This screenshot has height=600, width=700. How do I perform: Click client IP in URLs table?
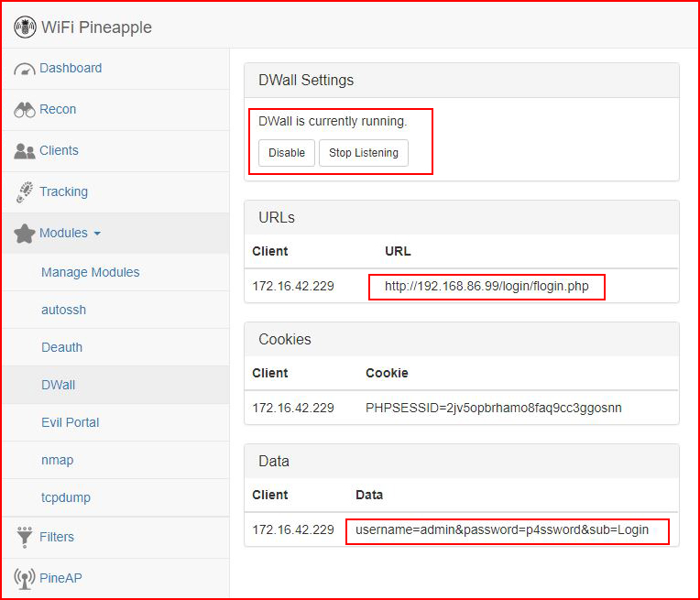[x=293, y=286]
